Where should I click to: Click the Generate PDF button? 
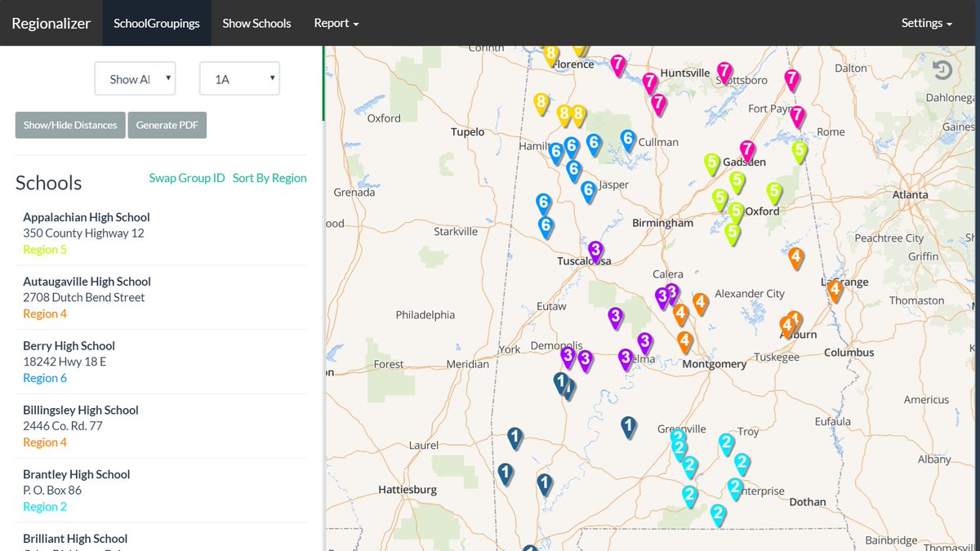[167, 125]
